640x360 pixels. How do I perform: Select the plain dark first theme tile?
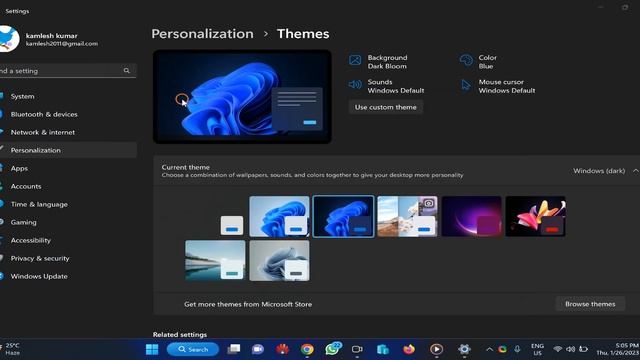215,216
